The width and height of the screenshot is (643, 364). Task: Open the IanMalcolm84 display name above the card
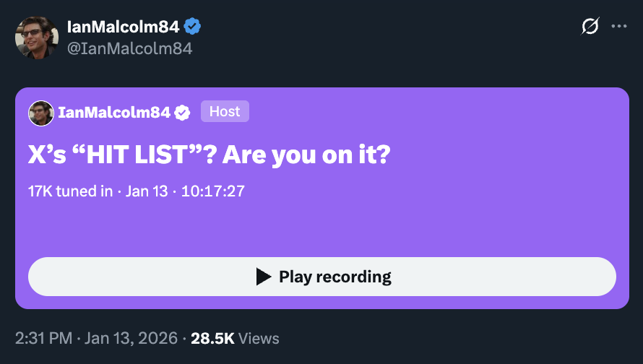[123, 27]
